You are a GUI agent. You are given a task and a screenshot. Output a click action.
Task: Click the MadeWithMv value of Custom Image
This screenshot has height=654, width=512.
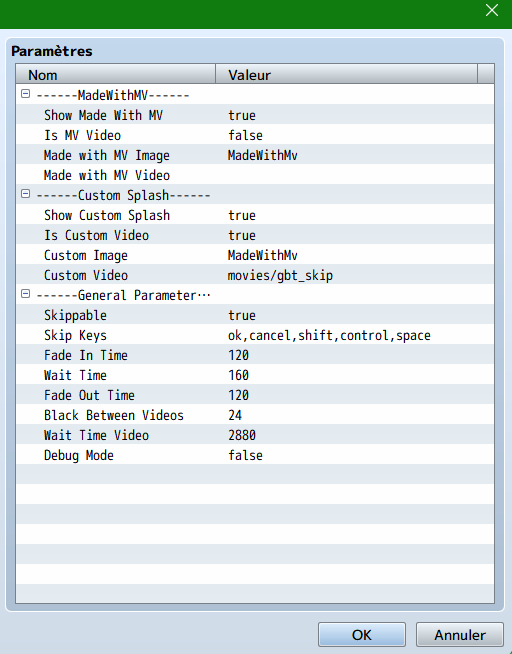(x=263, y=255)
